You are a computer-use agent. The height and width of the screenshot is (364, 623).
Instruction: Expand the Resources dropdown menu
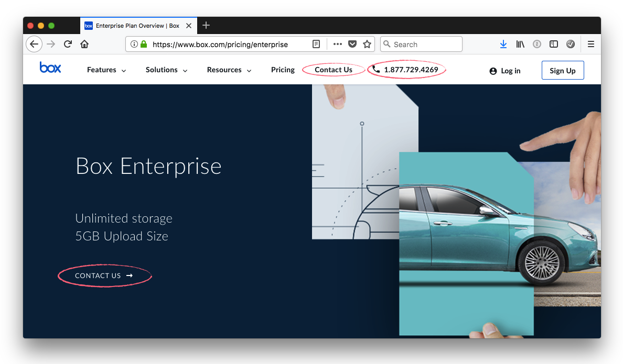click(229, 70)
